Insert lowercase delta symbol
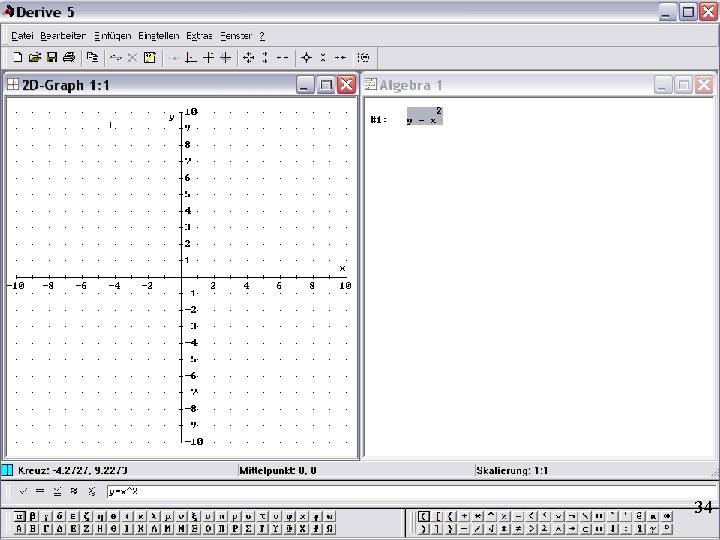The image size is (720, 540). tap(60, 516)
